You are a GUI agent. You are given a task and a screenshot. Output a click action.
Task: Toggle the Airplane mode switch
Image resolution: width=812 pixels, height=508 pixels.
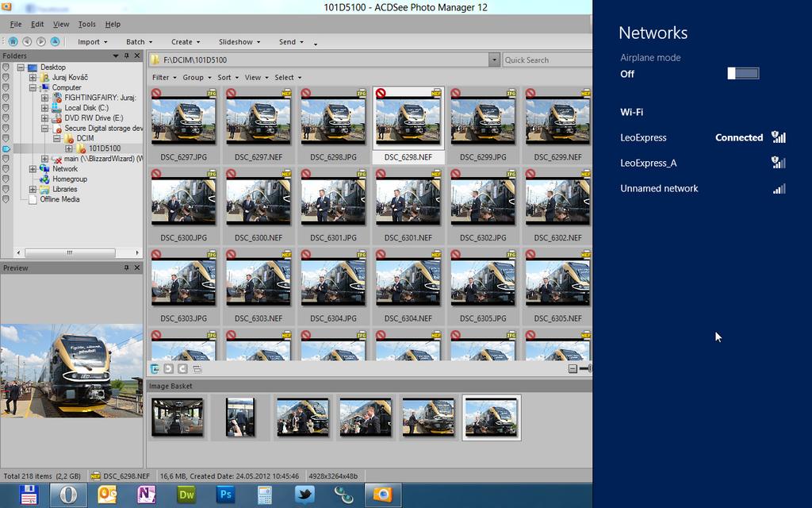[x=743, y=74]
